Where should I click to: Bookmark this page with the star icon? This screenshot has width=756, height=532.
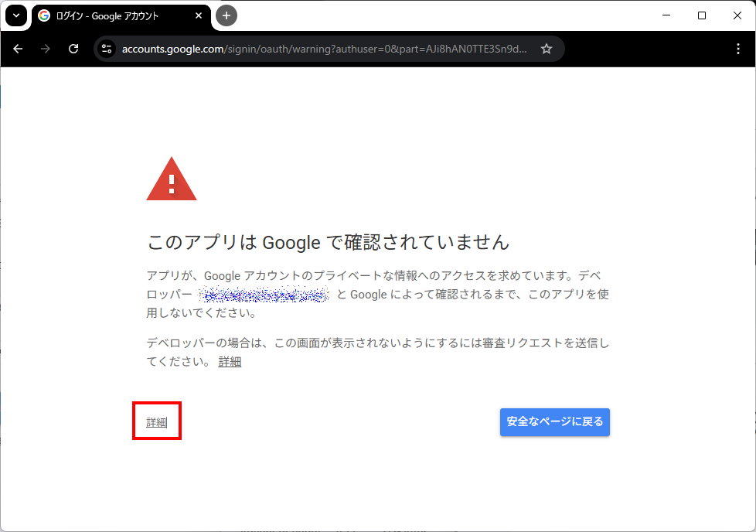(547, 49)
